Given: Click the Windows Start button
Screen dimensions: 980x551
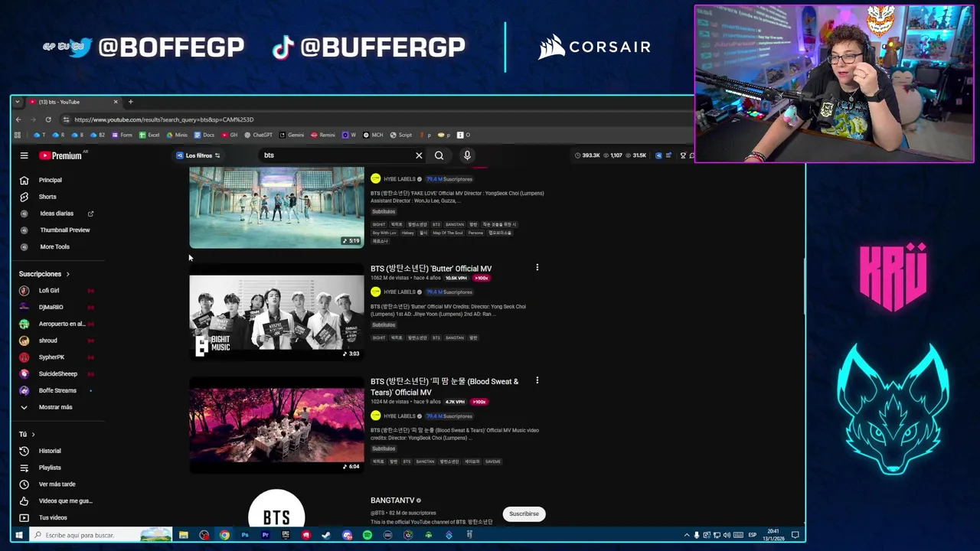Looking at the screenshot, I should (19, 535).
